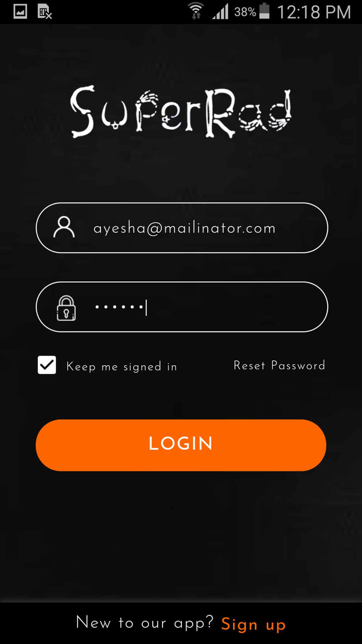Open the Reset Password link
Screen dimensions: 362x644
[x=279, y=365]
